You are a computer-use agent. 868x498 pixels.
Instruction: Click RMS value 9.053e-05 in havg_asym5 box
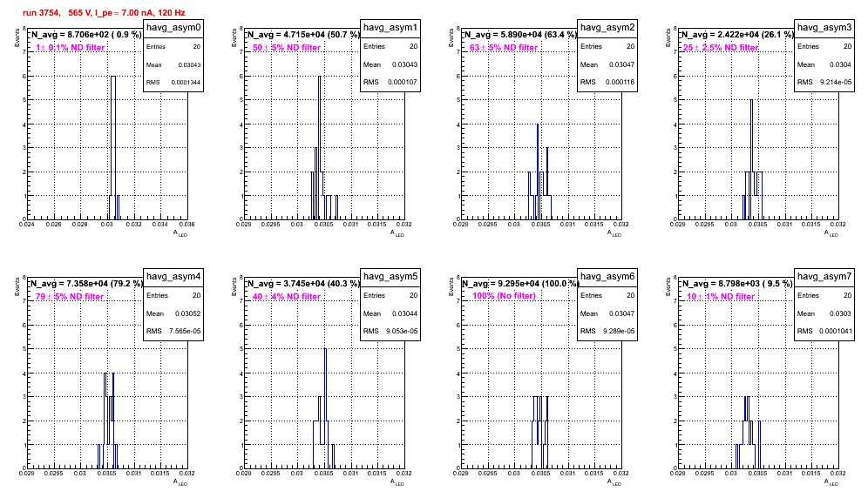pos(402,331)
